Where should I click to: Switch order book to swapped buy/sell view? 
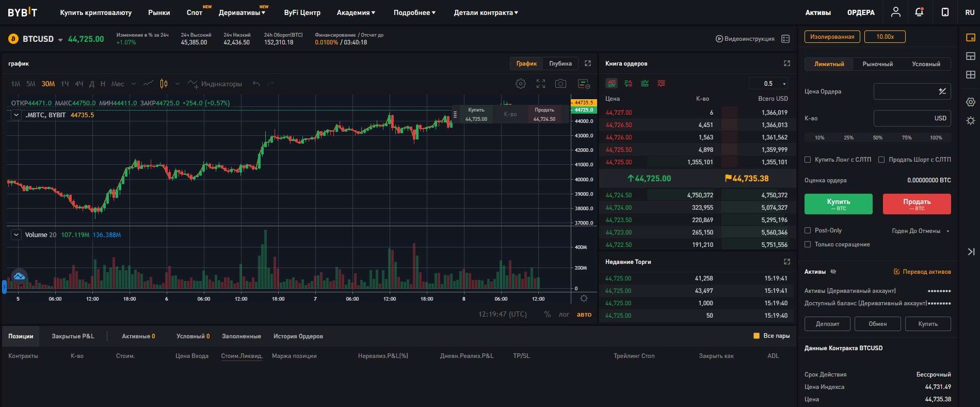pos(628,83)
